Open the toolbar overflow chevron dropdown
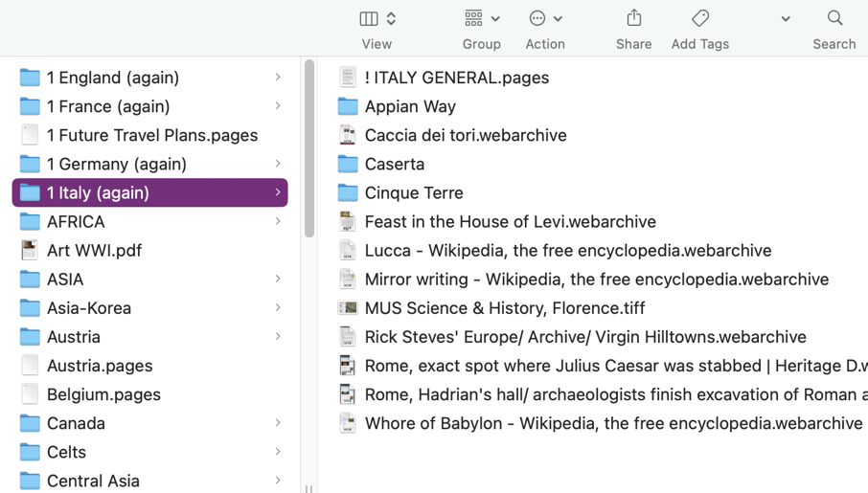The width and height of the screenshot is (868, 493). 786,19
